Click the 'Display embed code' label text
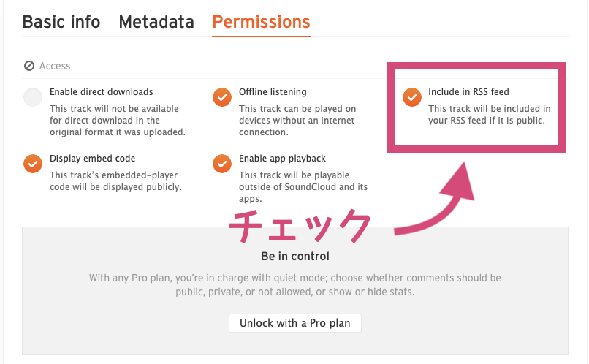This screenshot has height=364, width=589. point(92,159)
